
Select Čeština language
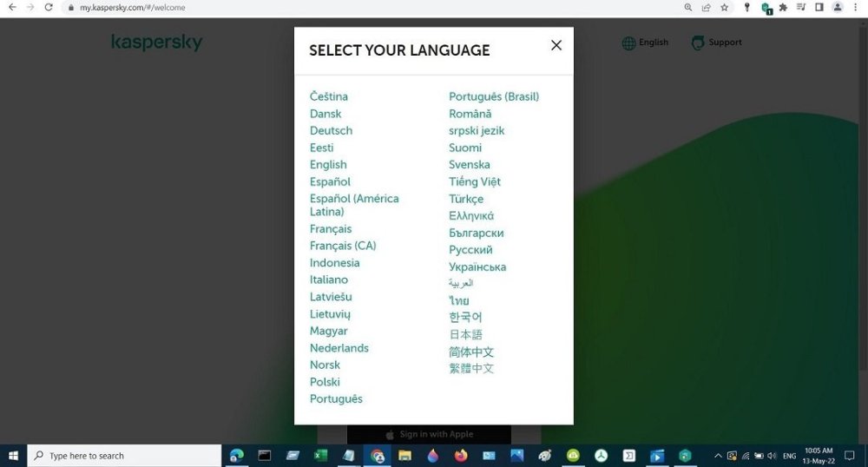click(329, 96)
